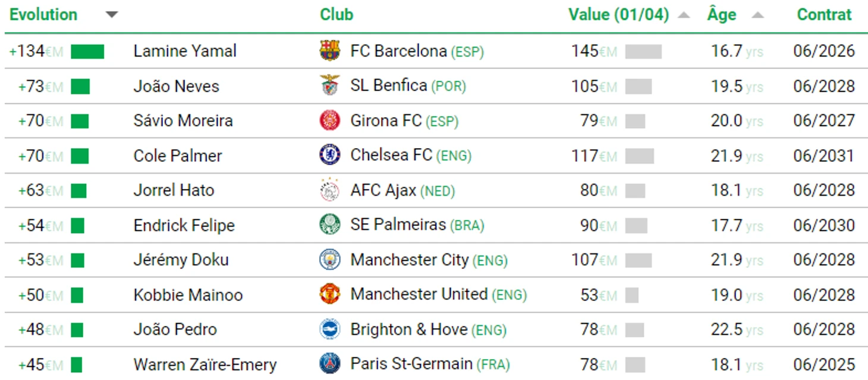The height and width of the screenshot is (380, 868).
Task: Click the Brighton & Hove club crest
Action: [329, 329]
